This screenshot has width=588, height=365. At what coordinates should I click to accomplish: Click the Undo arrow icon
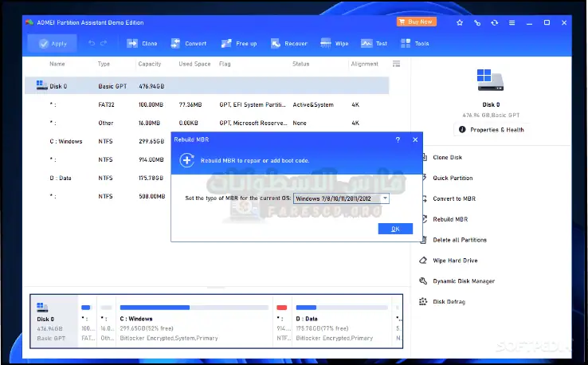click(92, 44)
